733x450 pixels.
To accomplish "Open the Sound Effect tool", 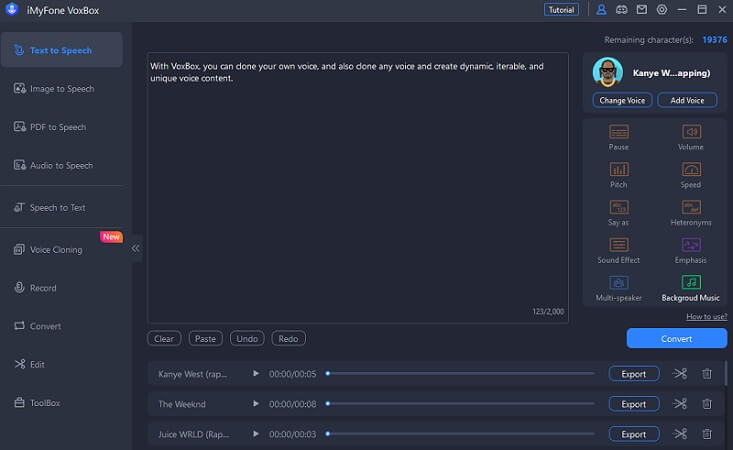I will (x=618, y=250).
